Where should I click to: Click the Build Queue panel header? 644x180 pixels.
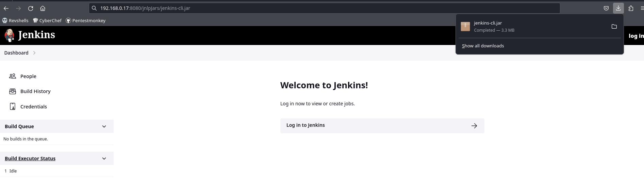click(x=57, y=126)
